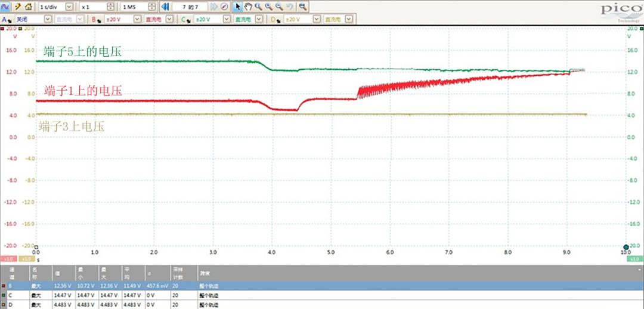Click yellow x1.0 axis scale button

tap(27, 259)
